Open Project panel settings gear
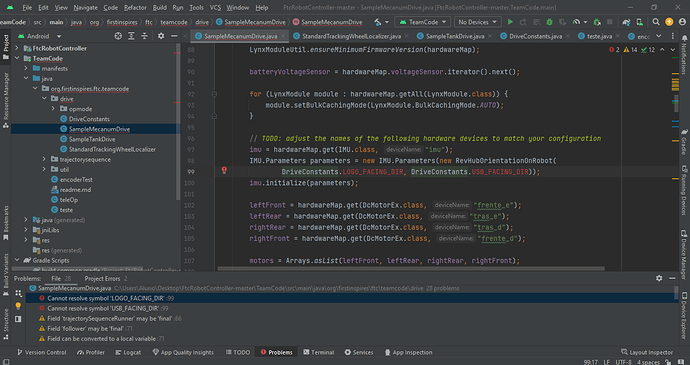690x365 pixels. (161, 36)
